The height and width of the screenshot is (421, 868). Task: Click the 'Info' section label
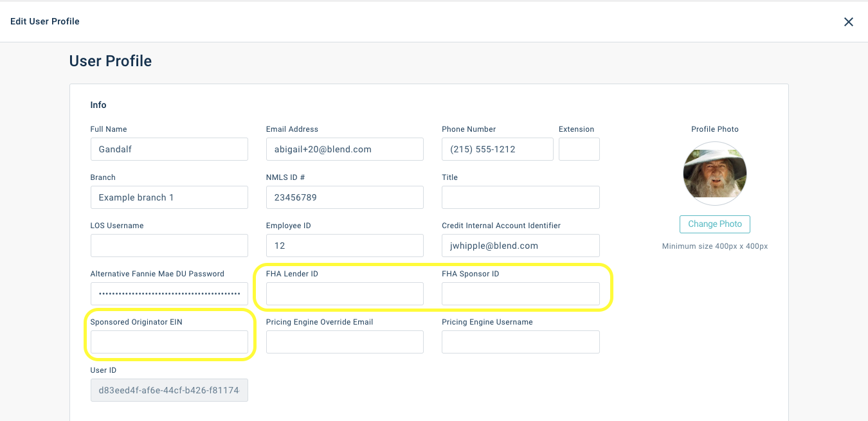pos(98,105)
